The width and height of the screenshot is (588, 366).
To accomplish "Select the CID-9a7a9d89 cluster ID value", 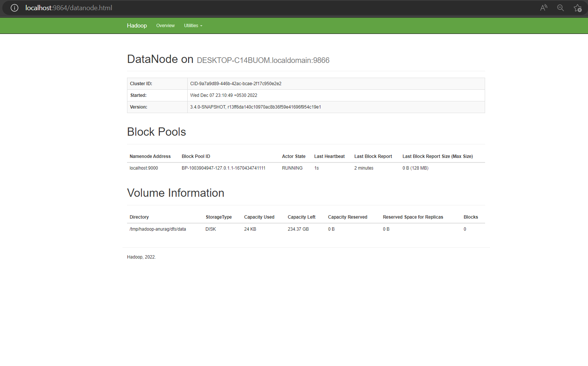I will point(236,84).
